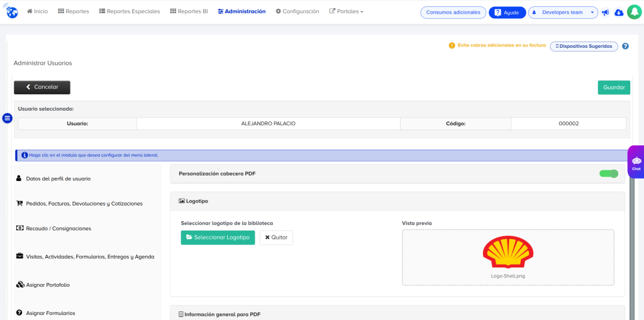Viewport: 644px width, 320px height.
Task: Open the blue sidebar hamburger menu
Action: click(x=8, y=118)
